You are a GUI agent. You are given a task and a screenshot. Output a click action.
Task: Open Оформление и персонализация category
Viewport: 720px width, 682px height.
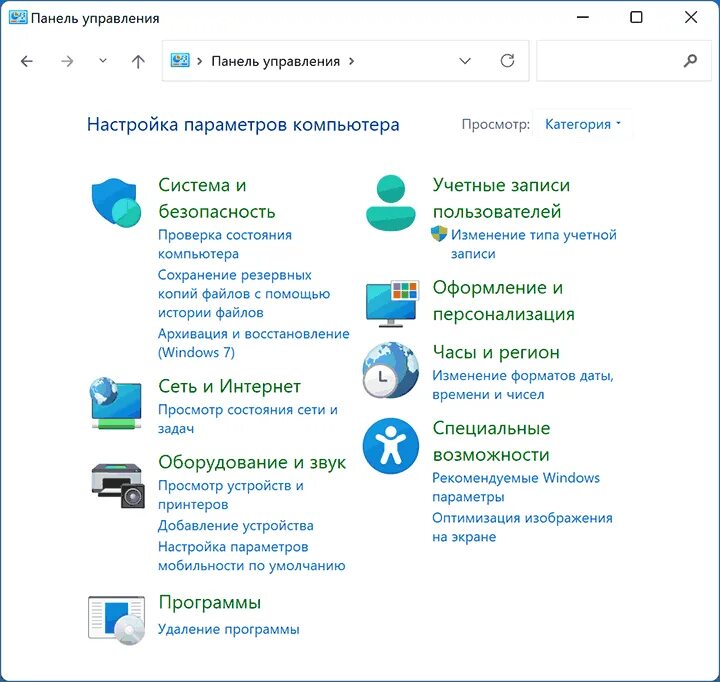[504, 301]
